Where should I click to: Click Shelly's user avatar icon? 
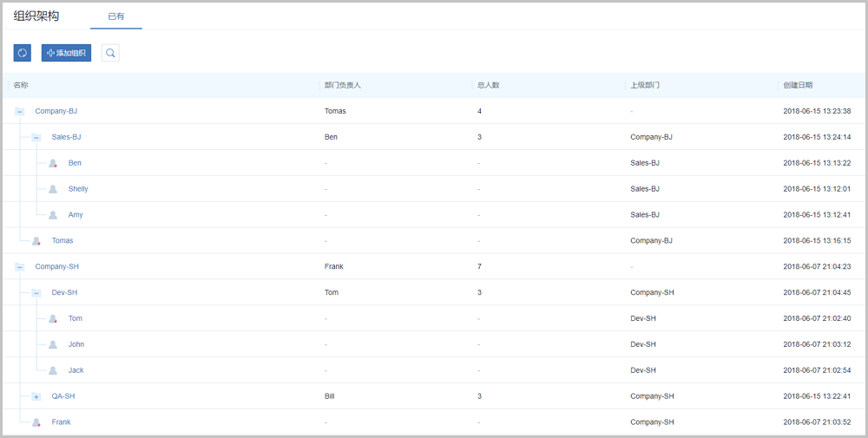click(53, 189)
